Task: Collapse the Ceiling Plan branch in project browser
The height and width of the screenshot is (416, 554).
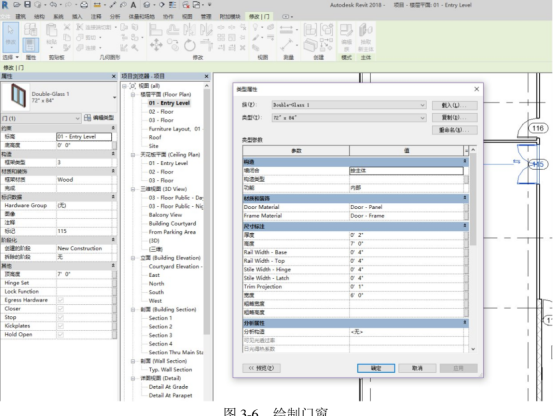Action: [133, 155]
